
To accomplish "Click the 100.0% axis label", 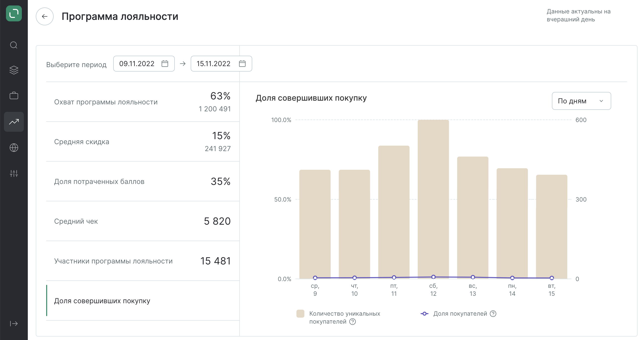I will (x=281, y=120).
